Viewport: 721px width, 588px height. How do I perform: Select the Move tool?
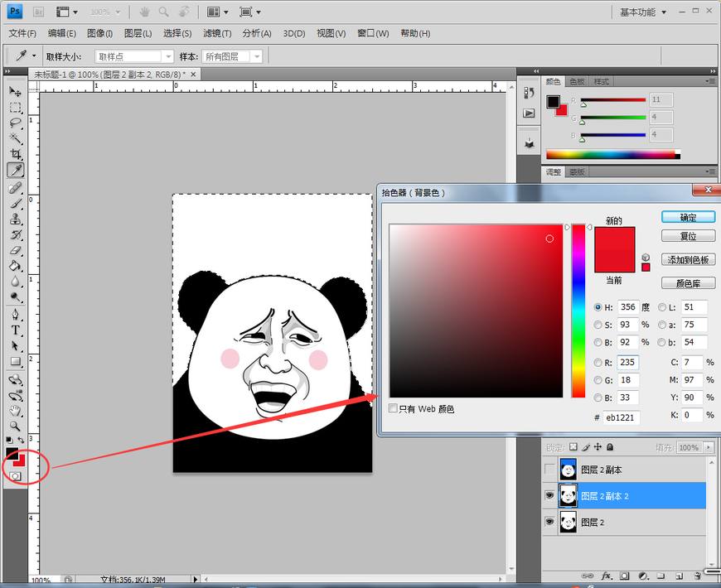pyautogui.click(x=14, y=94)
